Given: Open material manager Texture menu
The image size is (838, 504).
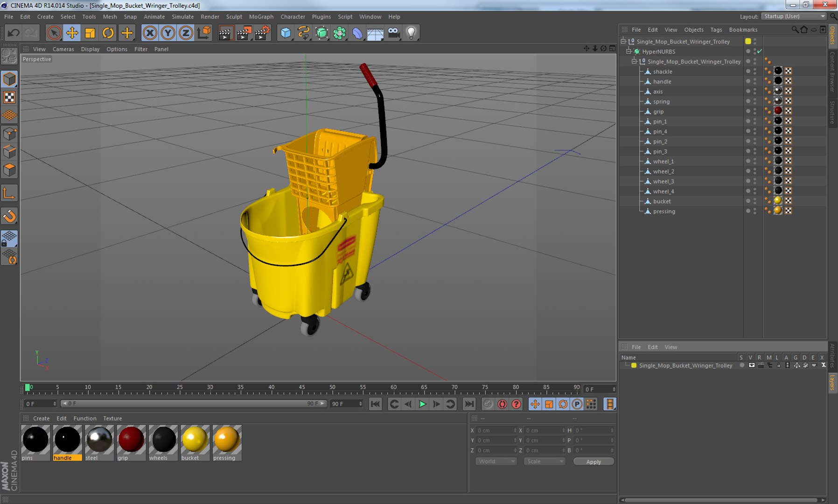Looking at the screenshot, I should click(112, 419).
